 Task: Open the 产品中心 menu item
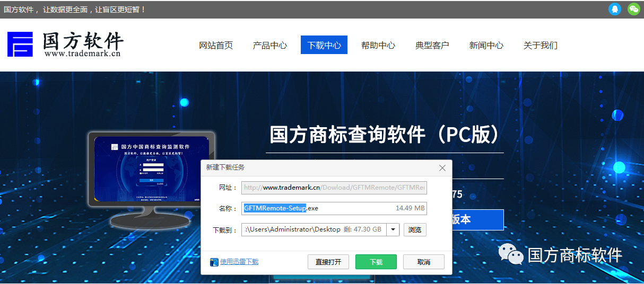[270, 45]
